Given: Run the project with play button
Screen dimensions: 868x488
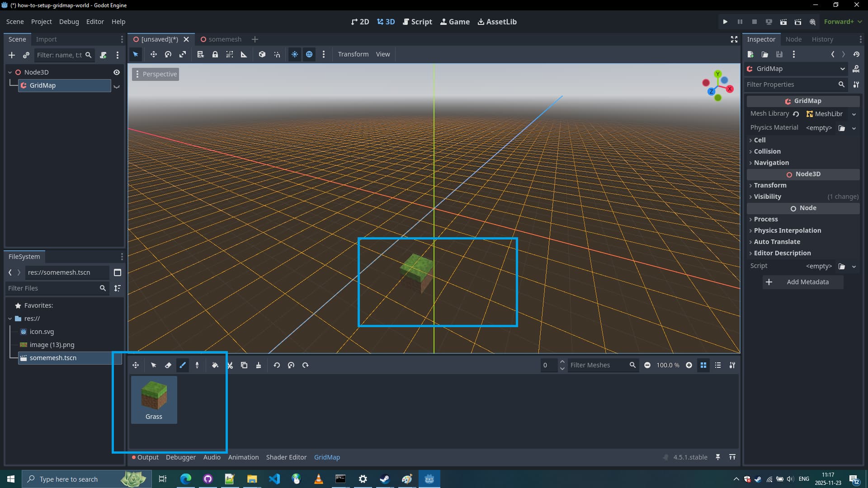Looking at the screenshot, I should tap(725, 22).
